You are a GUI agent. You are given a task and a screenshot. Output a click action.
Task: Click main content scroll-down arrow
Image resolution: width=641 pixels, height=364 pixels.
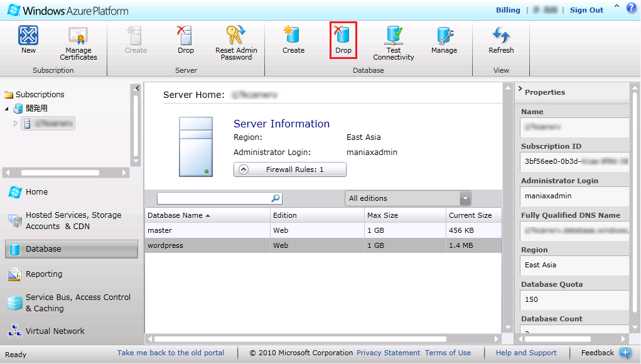point(508,327)
